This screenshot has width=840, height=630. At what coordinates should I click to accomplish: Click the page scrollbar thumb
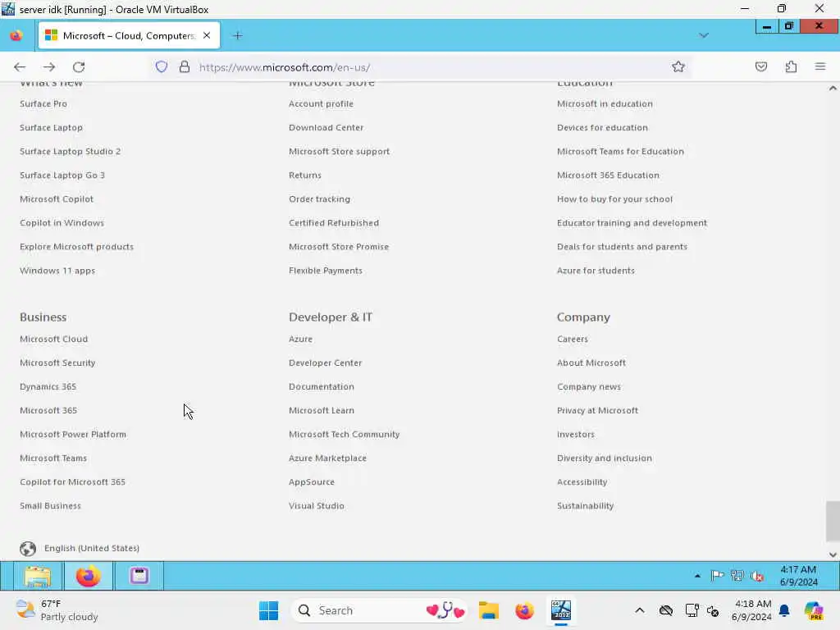click(833, 521)
